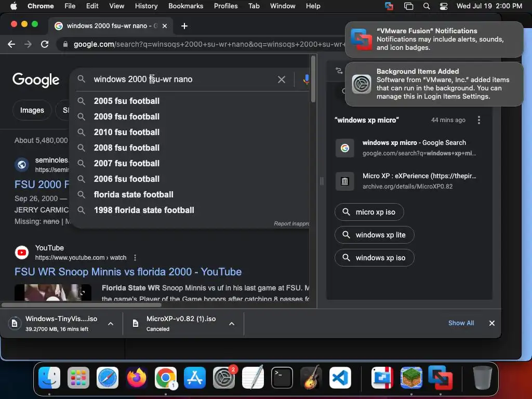This screenshot has width=532, height=399.
Task: Launch Firefox from the Dock
Action: [137, 378]
